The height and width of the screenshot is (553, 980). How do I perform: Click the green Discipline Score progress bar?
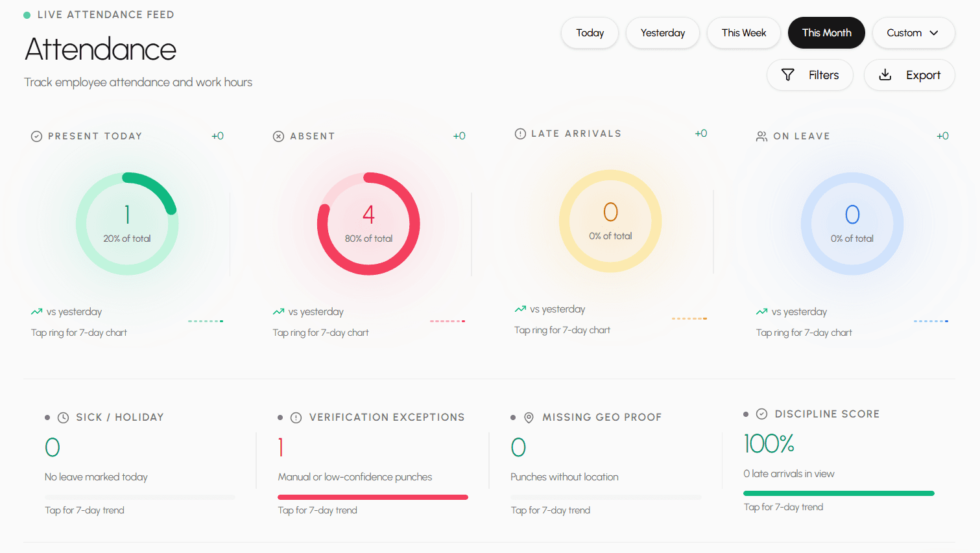pos(839,493)
